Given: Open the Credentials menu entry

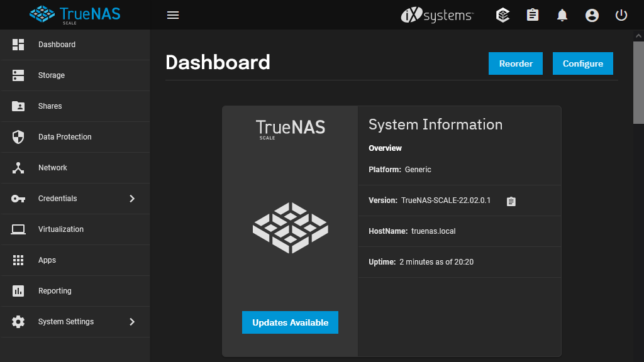Looking at the screenshot, I should (75, 199).
